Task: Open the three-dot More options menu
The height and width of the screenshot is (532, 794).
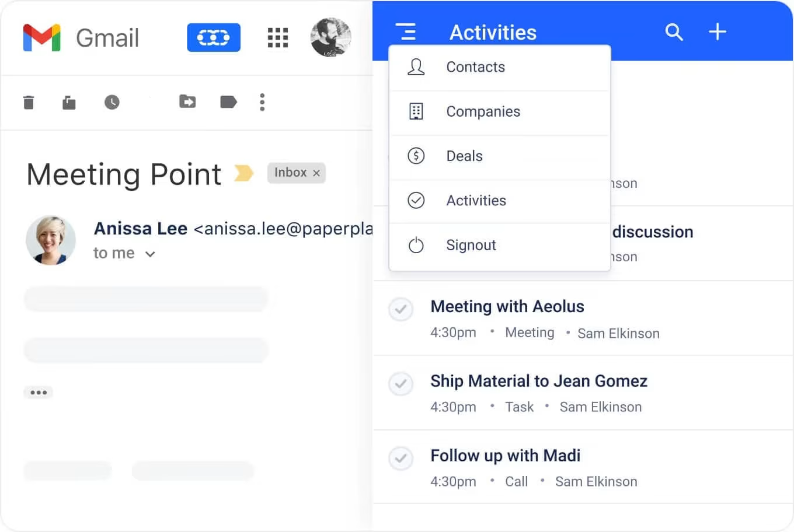Action: (262, 102)
